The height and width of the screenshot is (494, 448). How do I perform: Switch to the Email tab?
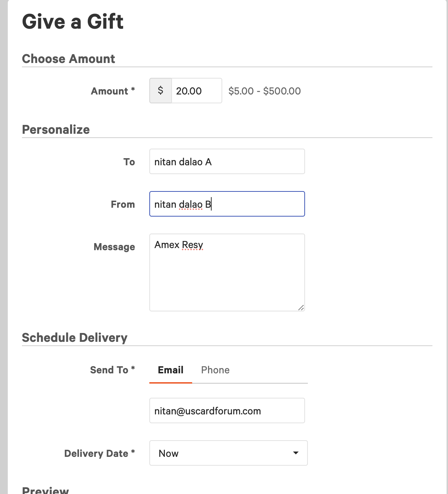[171, 370]
